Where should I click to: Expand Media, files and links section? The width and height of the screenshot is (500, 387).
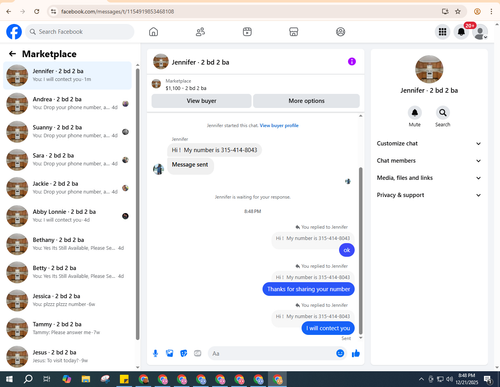pos(429,178)
